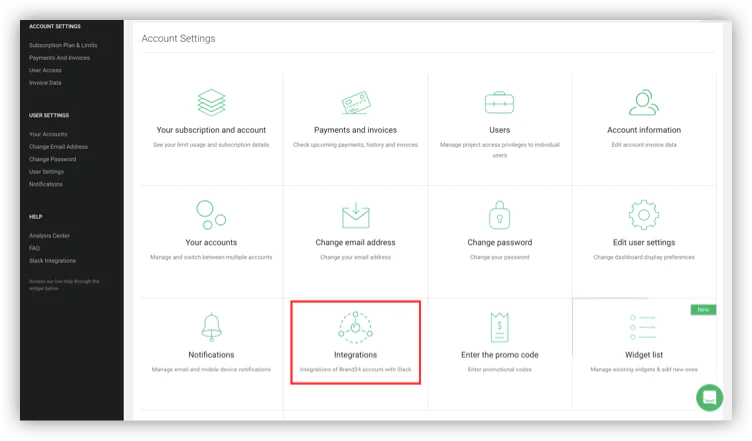Open Invoice Data sidebar link
Image resolution: width=752 pixels, height=441 pixels.
click(45, 83)
